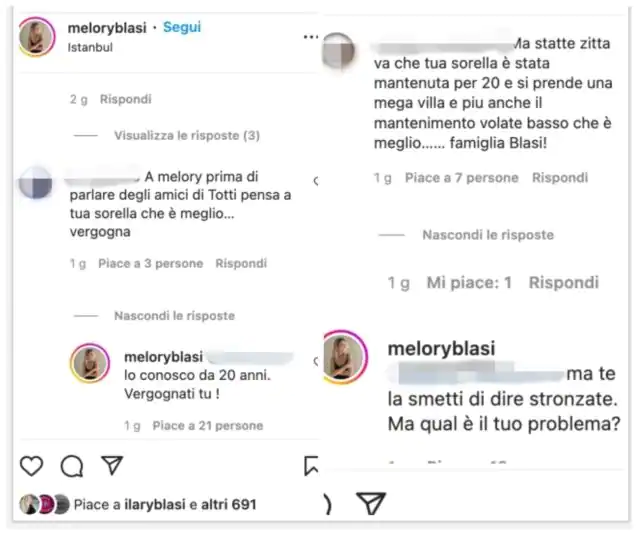Viewport: 638px width, 535px height.
Task: Follow meloryblasi via the Segui link
Action: 182,27
